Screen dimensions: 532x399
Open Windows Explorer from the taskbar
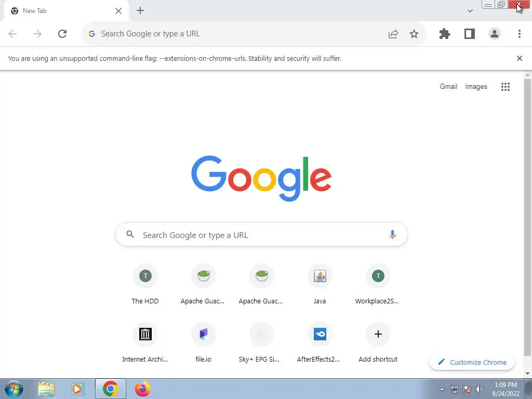tap(46, 389)
